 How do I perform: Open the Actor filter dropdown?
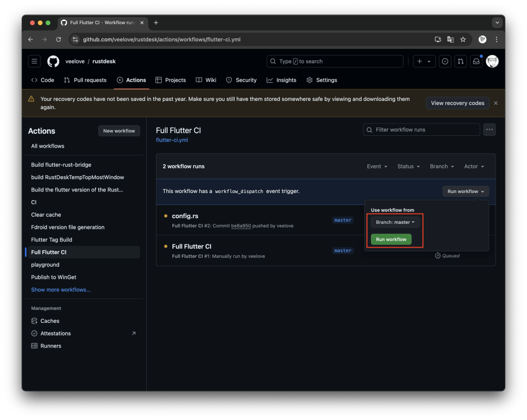coord(474,166)
